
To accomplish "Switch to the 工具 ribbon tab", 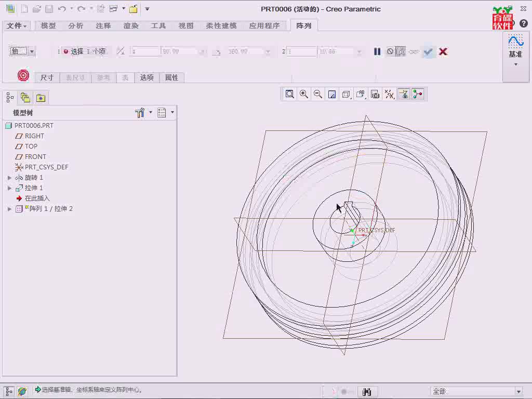I will (x=158, y=26).
